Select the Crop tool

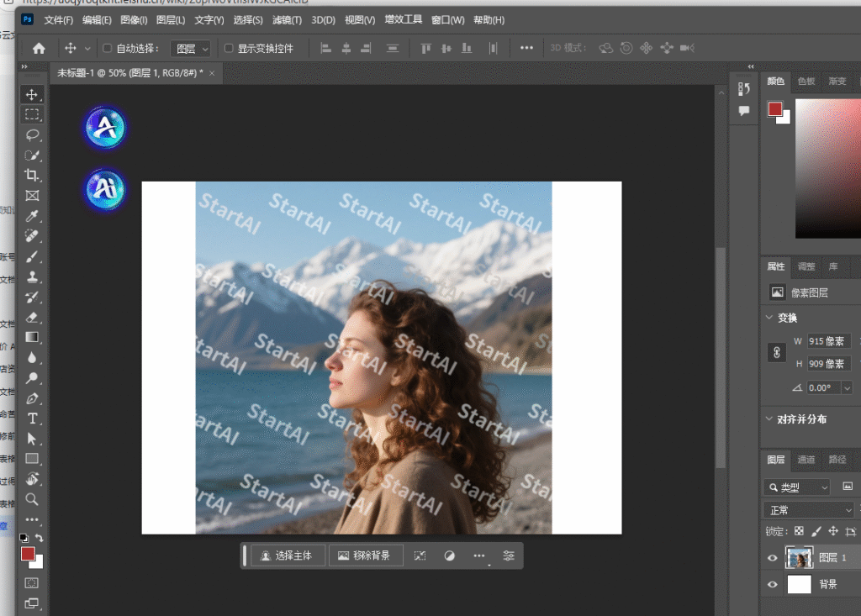[x=33, y=175]
